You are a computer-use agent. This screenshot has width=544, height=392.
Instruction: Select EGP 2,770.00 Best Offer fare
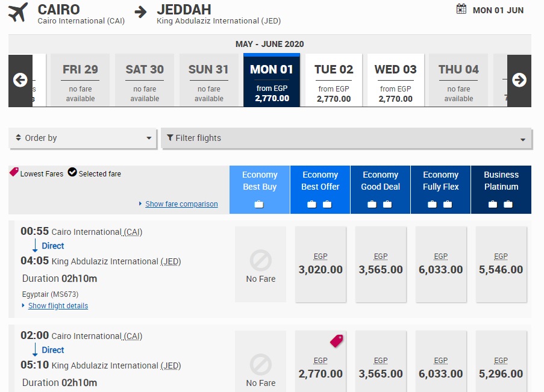tap(320, 369)
